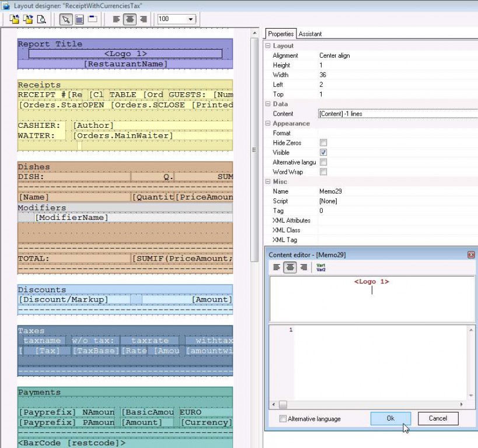Select the Report Title band header
The height and width of the screenshot is (448, 478).
(x=125, y=44)
